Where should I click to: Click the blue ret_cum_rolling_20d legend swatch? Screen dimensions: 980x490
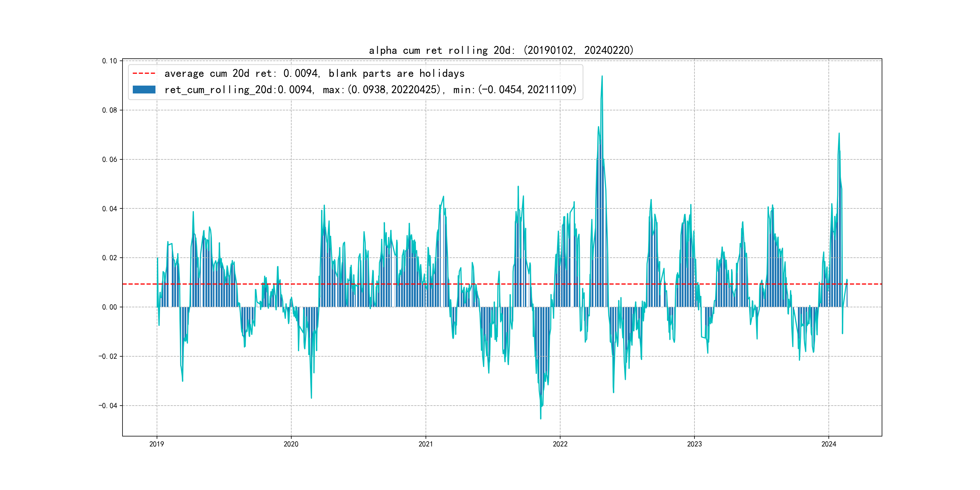pos(144,90)
